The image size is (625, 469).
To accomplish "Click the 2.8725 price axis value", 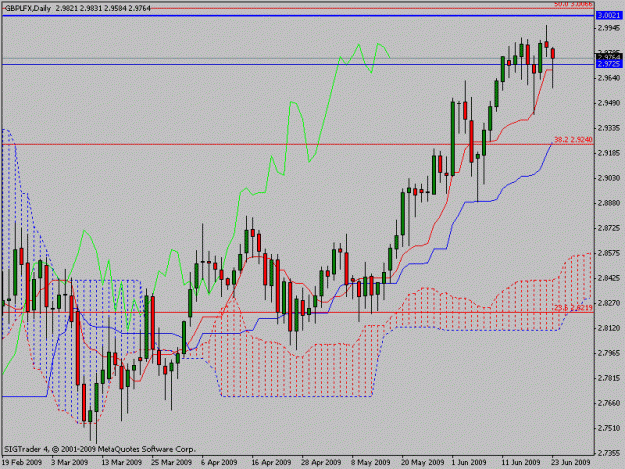I will [609, 228].
